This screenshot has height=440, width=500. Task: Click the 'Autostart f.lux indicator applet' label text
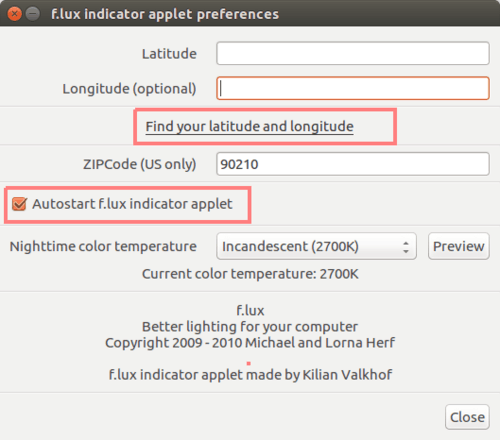click(x=132, y=204)
